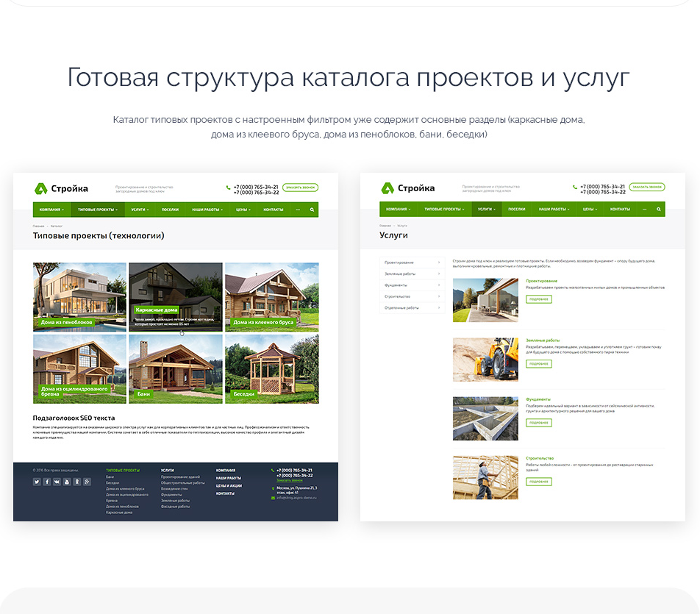Open the Беседки gazebo project tile
The height and width of the screenshot is (614, 700).
272,369
